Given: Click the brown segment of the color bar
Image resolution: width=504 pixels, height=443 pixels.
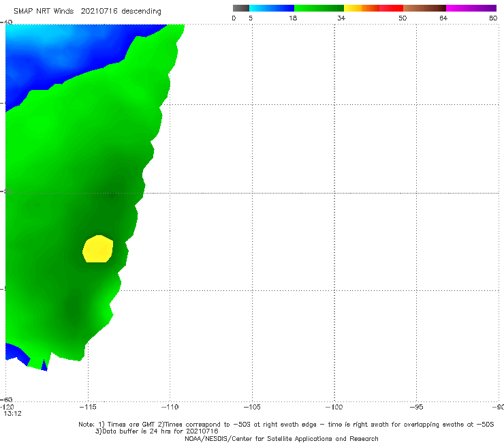Looking at the screenshot, I should click(x=424, y=8).
